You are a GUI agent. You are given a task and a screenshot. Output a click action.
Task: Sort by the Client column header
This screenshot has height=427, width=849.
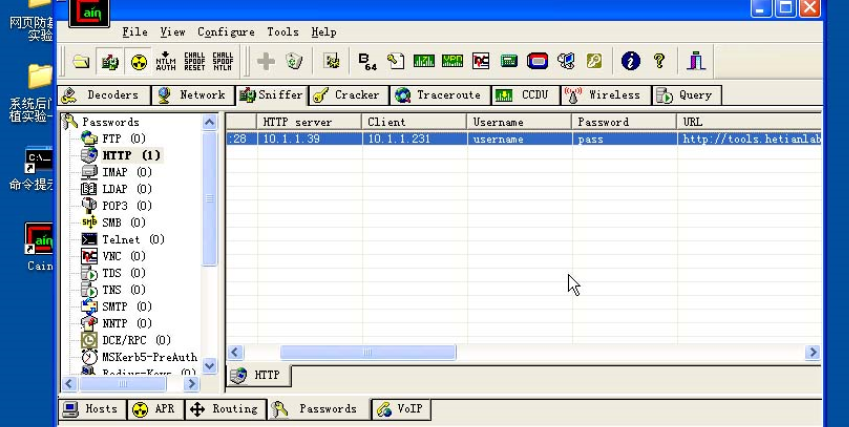tap(414, 122)
